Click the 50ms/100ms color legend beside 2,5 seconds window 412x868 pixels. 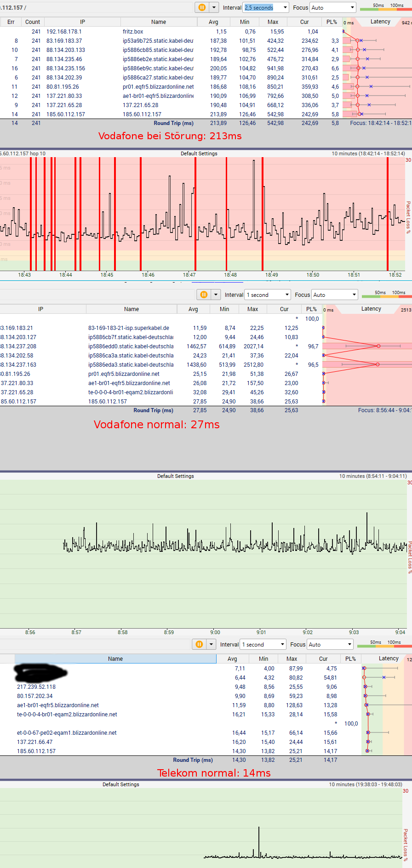tap(386, 7)
